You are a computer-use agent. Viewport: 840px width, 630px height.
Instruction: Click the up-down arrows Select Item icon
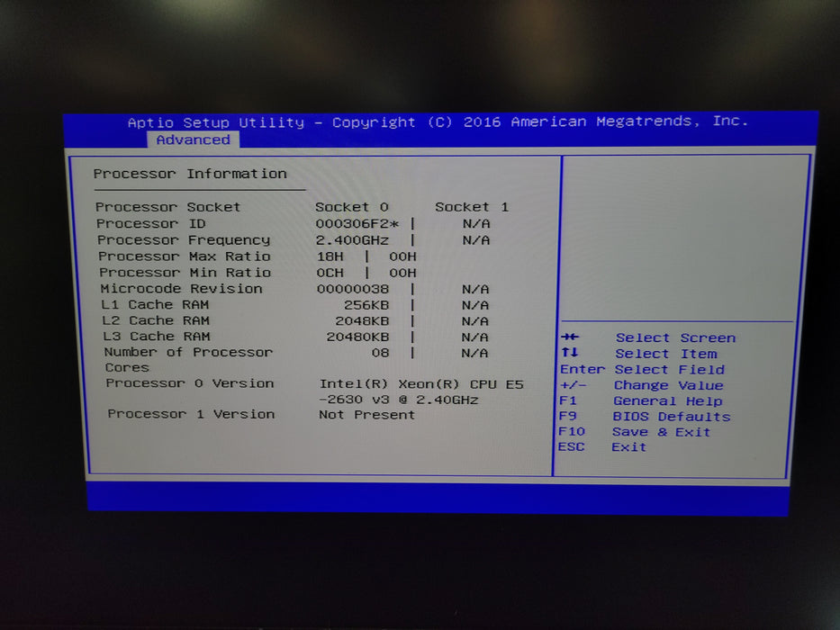pos(570,353)
